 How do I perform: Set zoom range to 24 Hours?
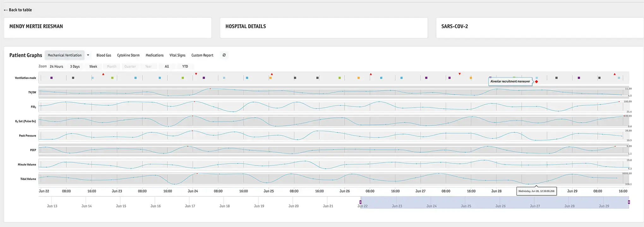57,66
